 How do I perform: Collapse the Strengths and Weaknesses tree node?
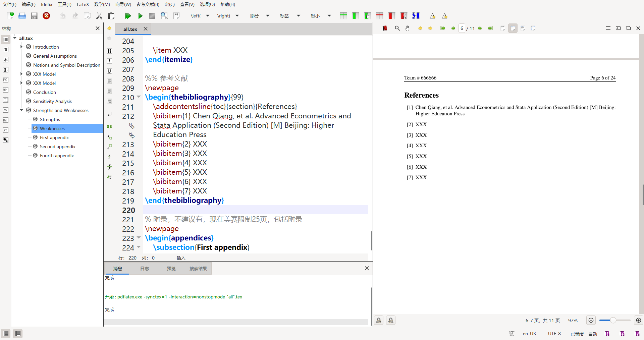click(x=21, y=110)
